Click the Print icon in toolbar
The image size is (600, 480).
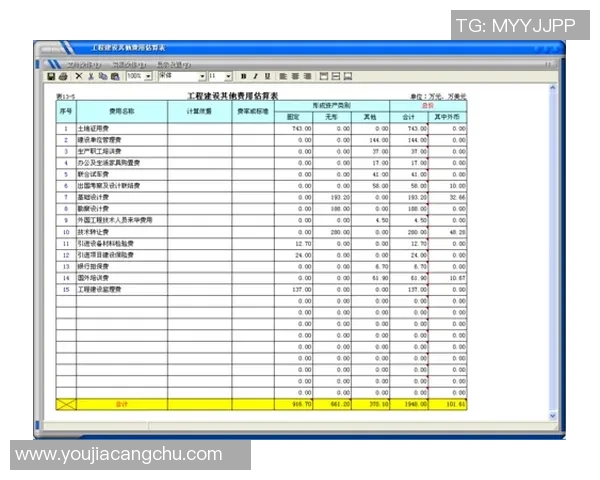(x=63, y=77)
